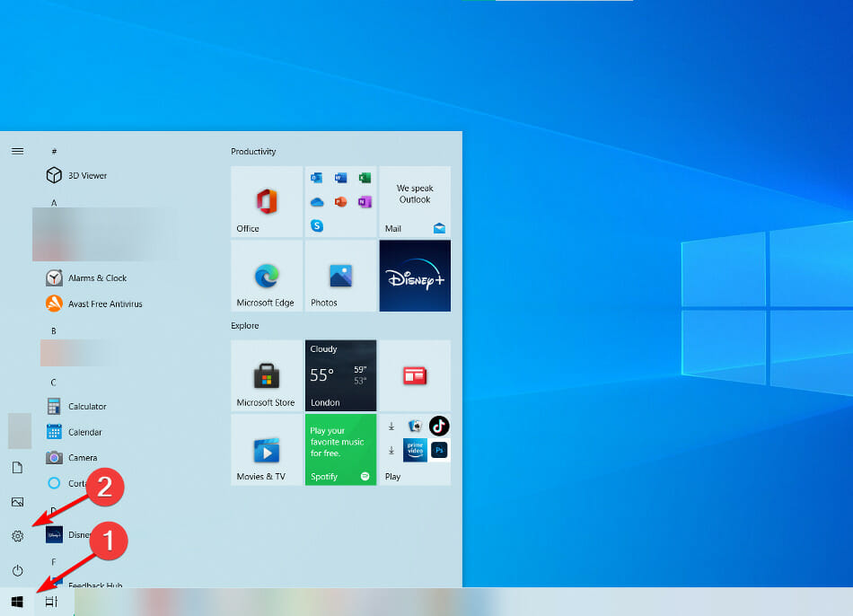
Task: Click the OneNote icon in folder tile
Action: click(365, 202)
